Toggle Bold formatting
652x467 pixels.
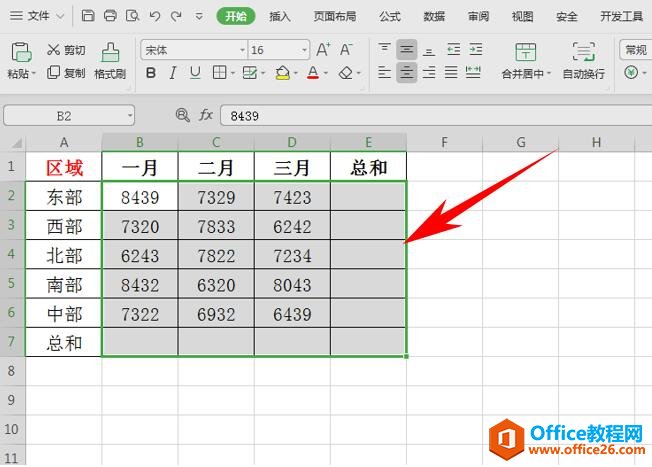[x=151, y=73]
